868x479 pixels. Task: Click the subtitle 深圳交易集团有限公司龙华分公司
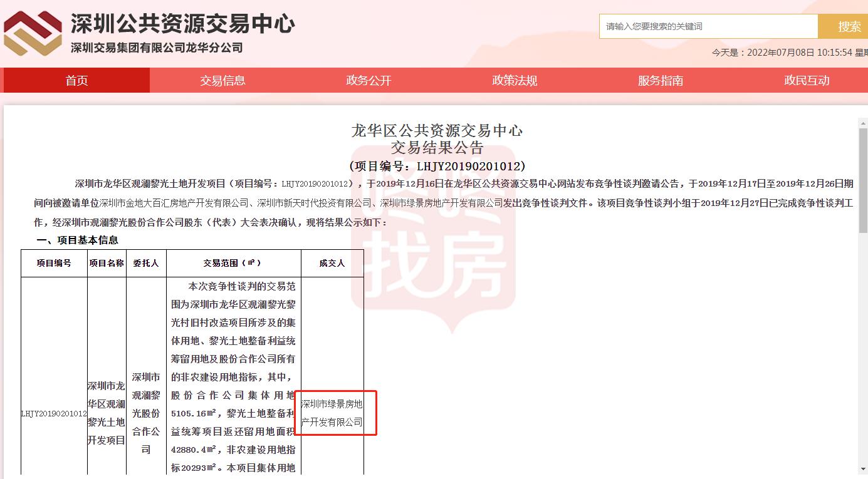click(x=157, y=48)
